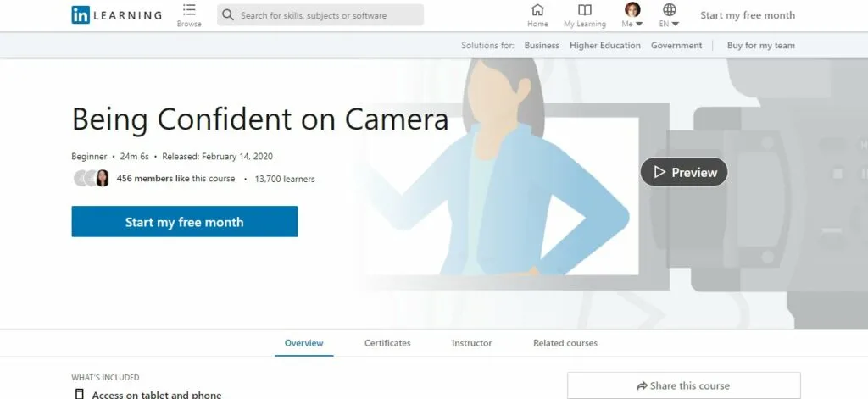Click Buy for my team link
868x399 pixels.
click(760, 46)
